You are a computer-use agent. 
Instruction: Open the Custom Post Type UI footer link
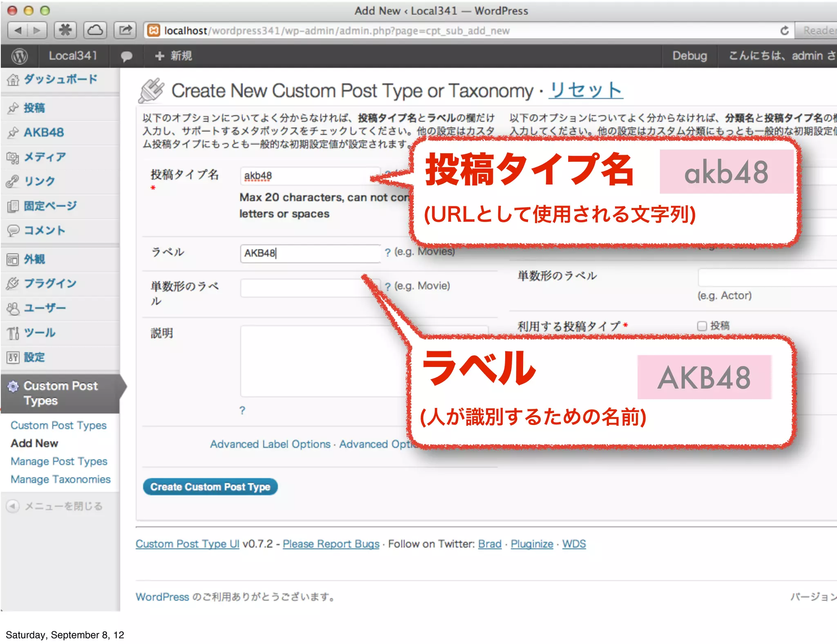point(188,544)
